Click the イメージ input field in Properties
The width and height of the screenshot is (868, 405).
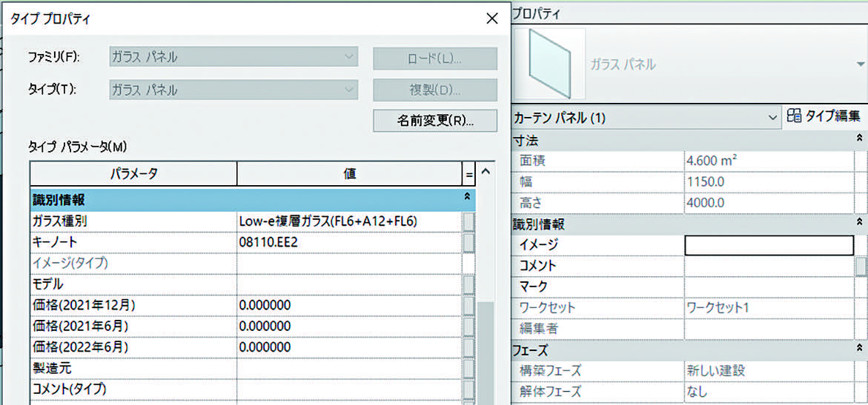(769, 244)
